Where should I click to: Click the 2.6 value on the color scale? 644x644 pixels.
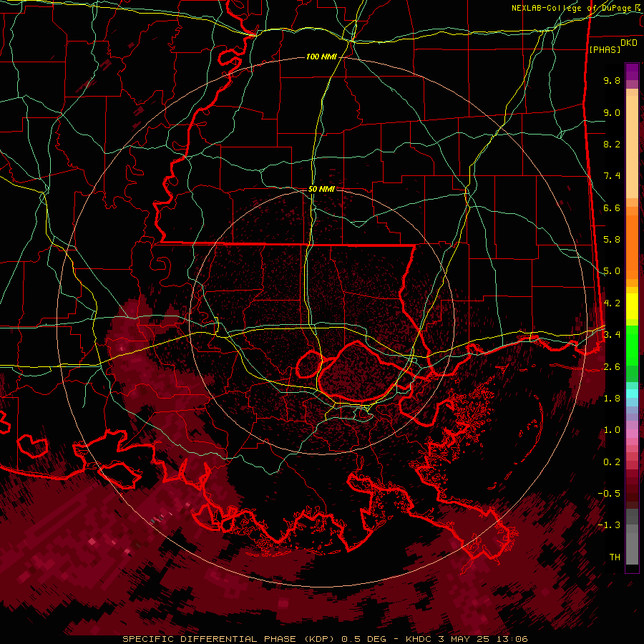click(612, 367)
